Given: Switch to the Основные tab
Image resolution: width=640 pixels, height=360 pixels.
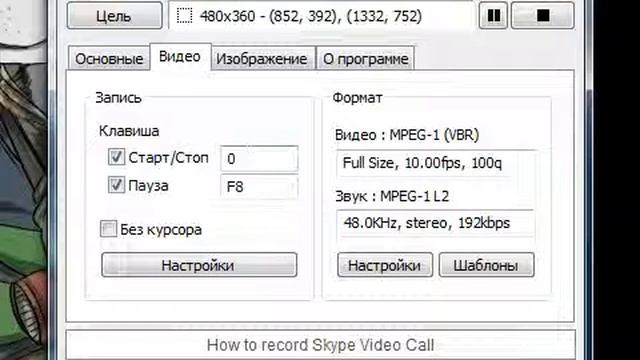Looking at the screenshot, I should tap(109, 59).
